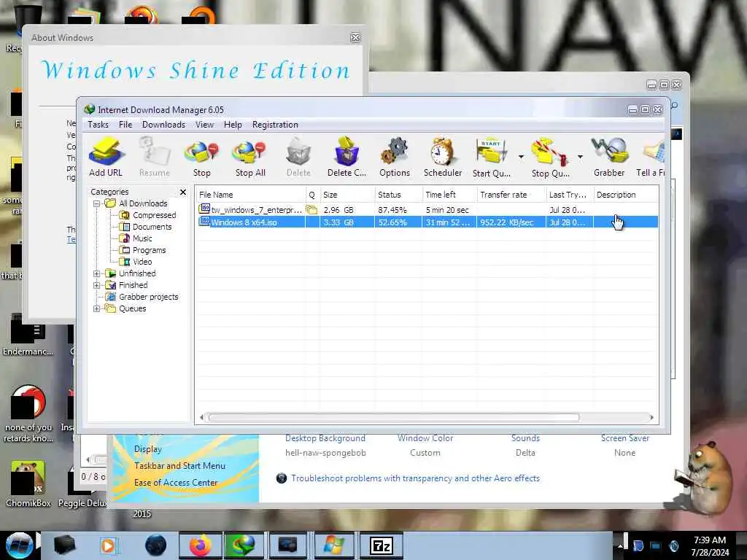Open the Start Queue dropdown arrow
The image size is (747, 560).
[521, 157]
